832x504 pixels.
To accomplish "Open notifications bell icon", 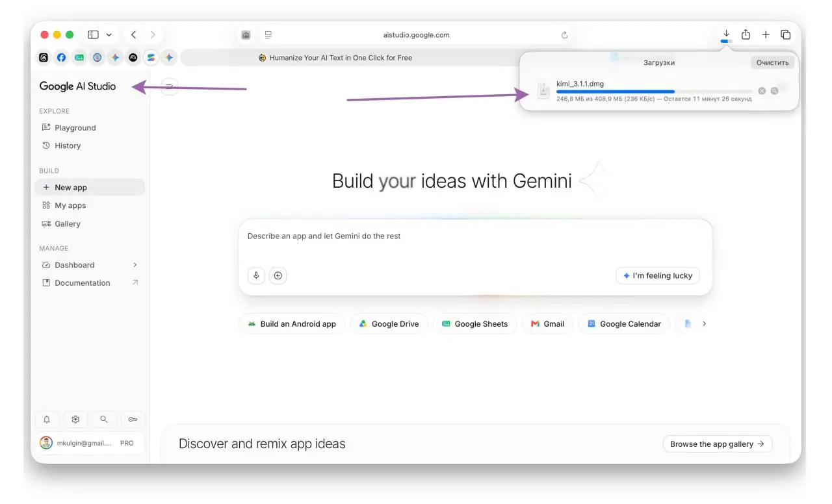I will 47,420.
